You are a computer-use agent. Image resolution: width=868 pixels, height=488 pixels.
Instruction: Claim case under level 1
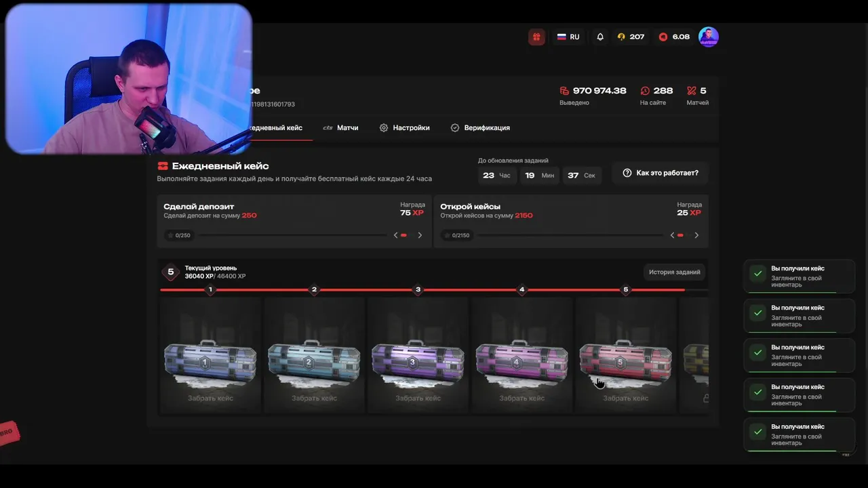pos(210,398)
